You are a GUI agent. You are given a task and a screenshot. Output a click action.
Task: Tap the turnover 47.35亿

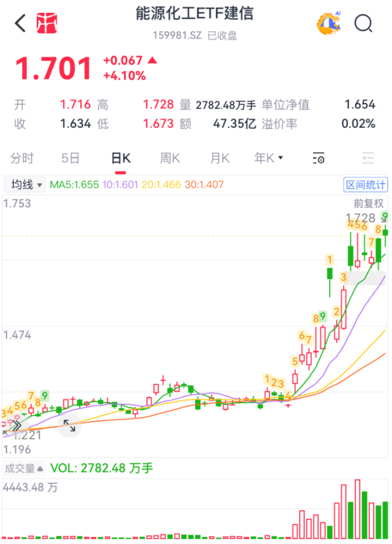point(235,124)
